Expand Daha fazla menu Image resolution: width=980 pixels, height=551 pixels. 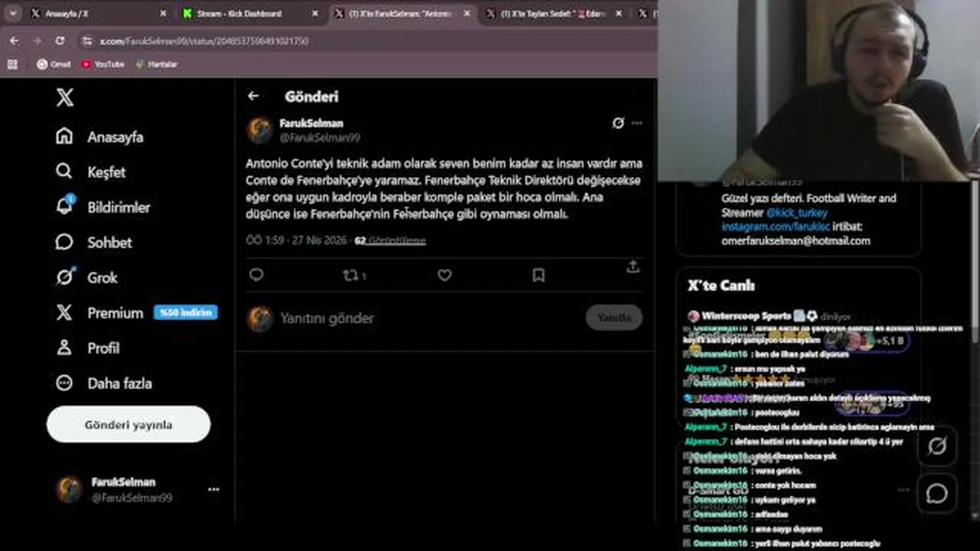pyautogui.click(x=104, y=383)
